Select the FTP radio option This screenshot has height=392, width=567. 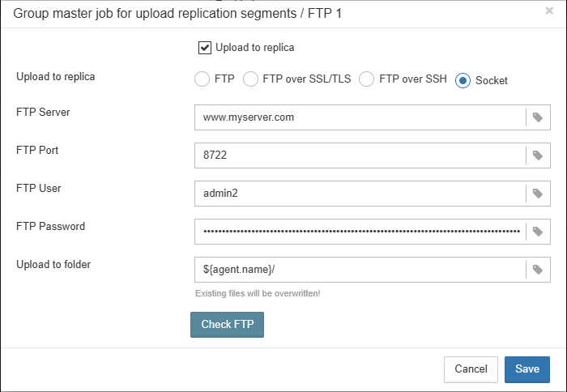coord(202,79)
